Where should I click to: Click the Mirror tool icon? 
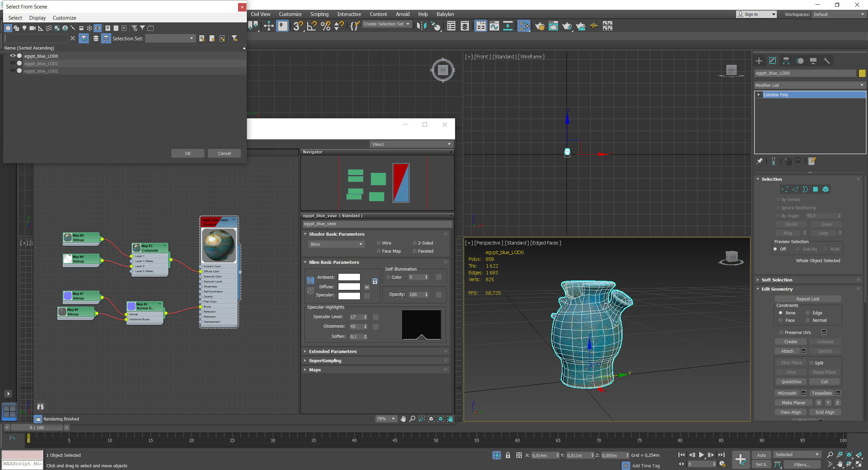[x=421, y=26]
